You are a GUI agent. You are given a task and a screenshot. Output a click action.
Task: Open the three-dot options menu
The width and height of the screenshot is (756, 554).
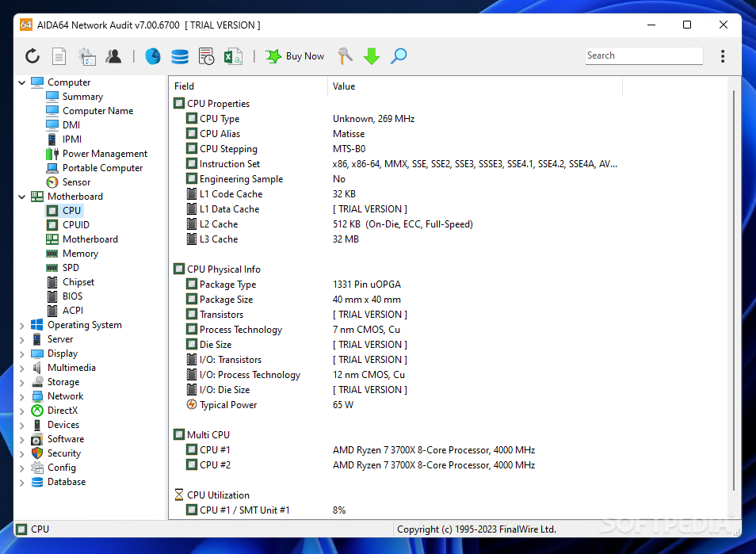coord(722,56)
